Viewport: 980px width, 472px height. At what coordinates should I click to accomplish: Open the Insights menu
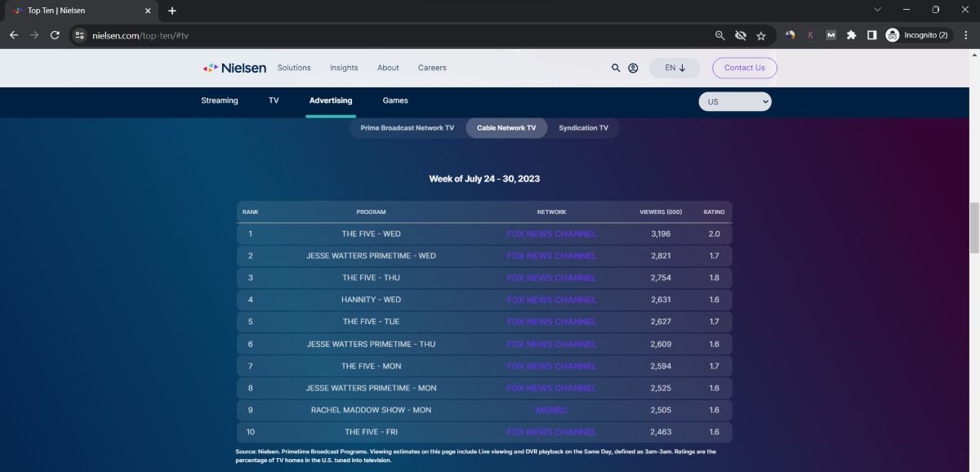[344, 68]
